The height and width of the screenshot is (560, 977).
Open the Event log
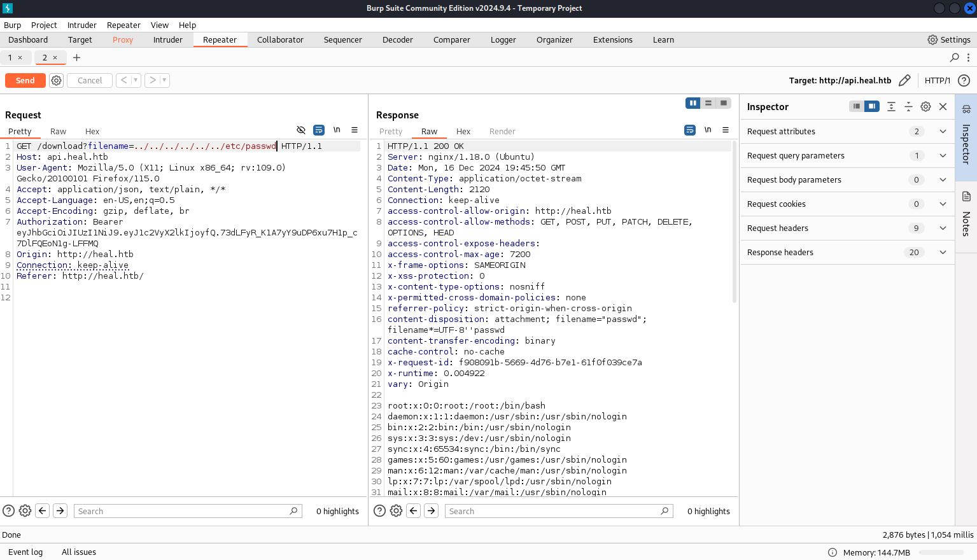tap(25, 552)
